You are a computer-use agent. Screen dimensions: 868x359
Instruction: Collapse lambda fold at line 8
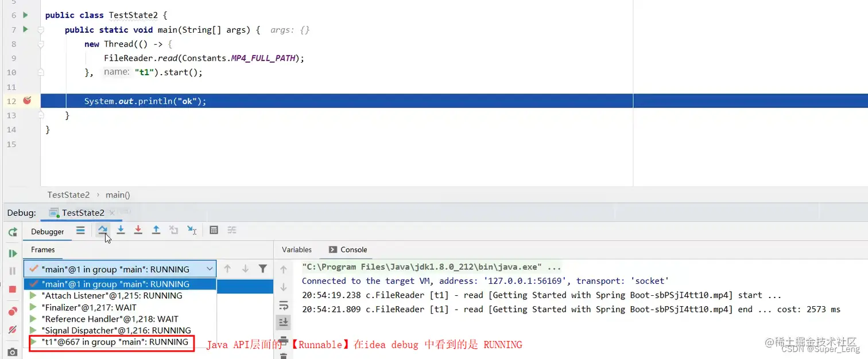coord(41,44)
